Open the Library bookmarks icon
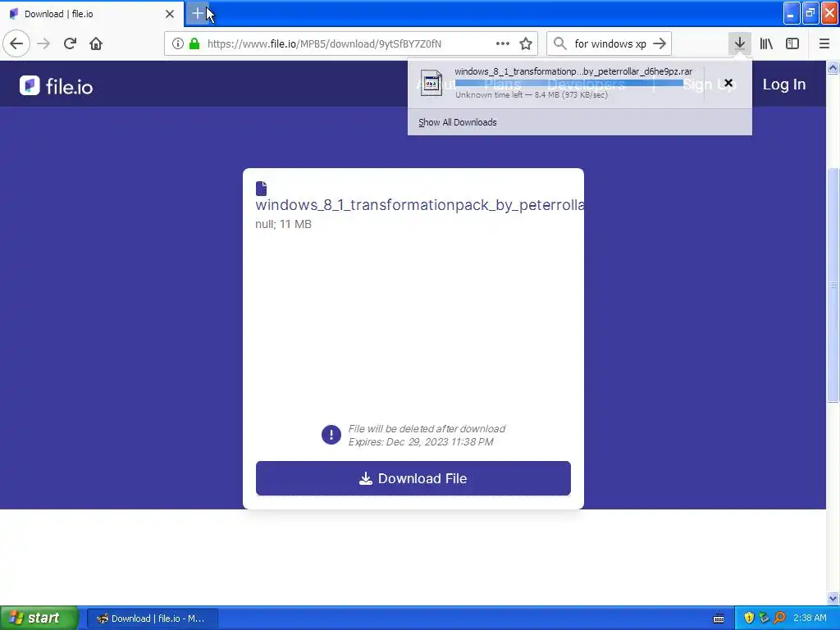Screen dimensions: 840x630 pos(766,43)
